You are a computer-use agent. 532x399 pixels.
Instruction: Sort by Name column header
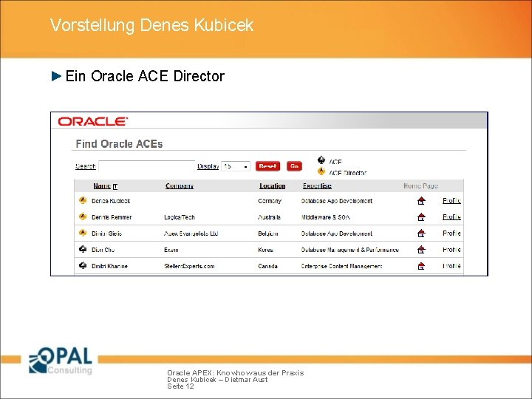click(x=102, y=186)
